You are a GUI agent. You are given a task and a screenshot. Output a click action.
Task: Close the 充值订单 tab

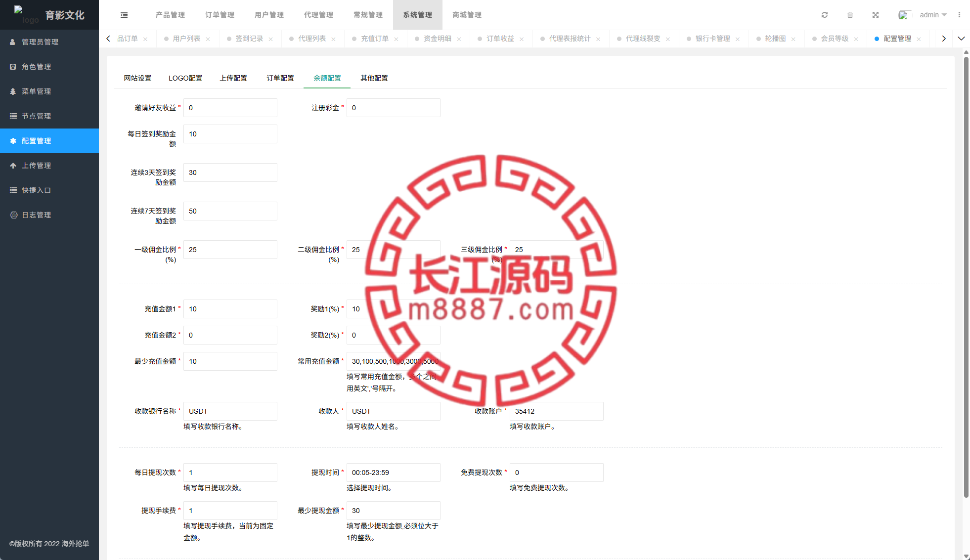pos(397,39)
